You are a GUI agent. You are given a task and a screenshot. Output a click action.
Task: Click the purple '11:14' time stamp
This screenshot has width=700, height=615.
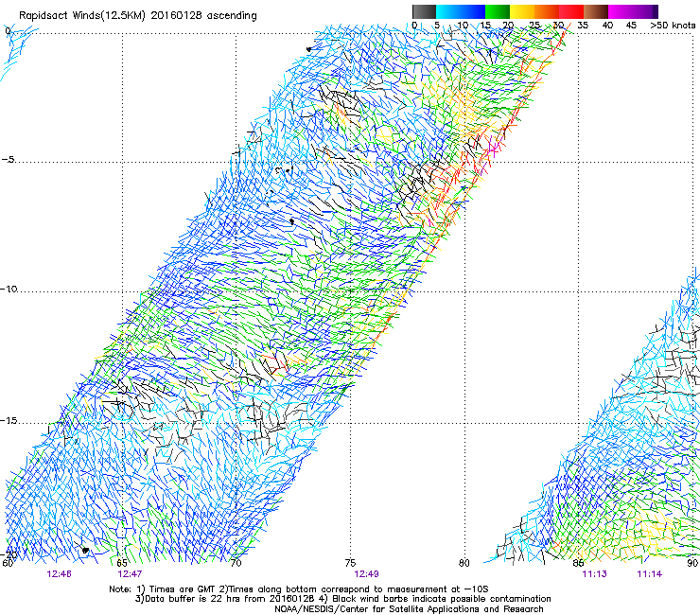click(650, 574)
